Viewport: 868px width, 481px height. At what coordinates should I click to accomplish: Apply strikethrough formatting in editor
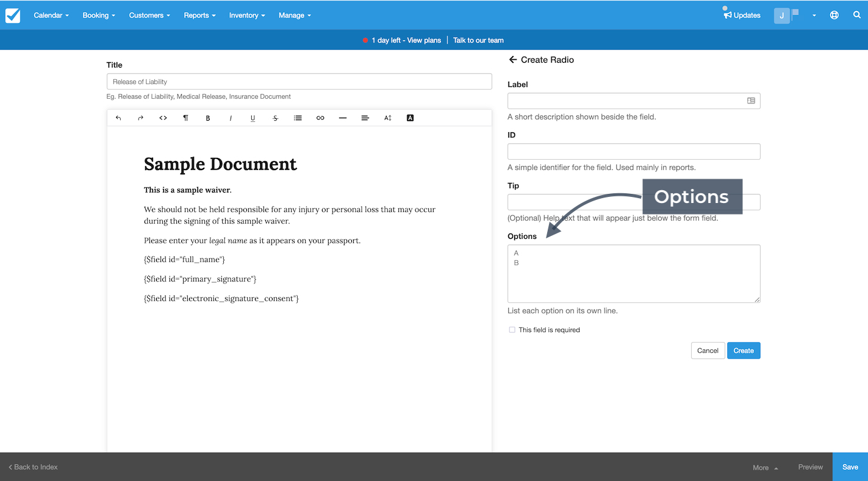coord(275,118)
